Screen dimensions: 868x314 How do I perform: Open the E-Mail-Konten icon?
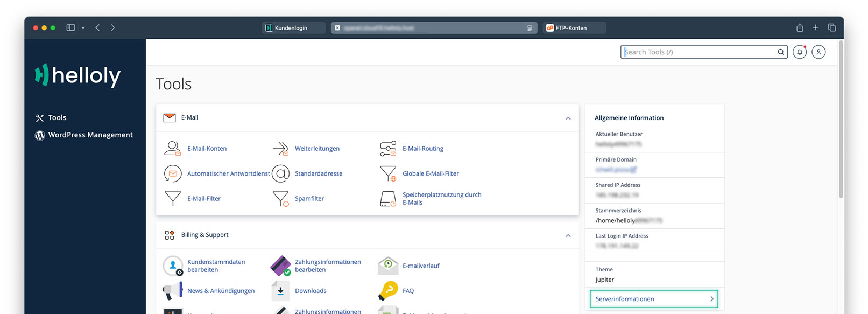click(x=172, y=149)
